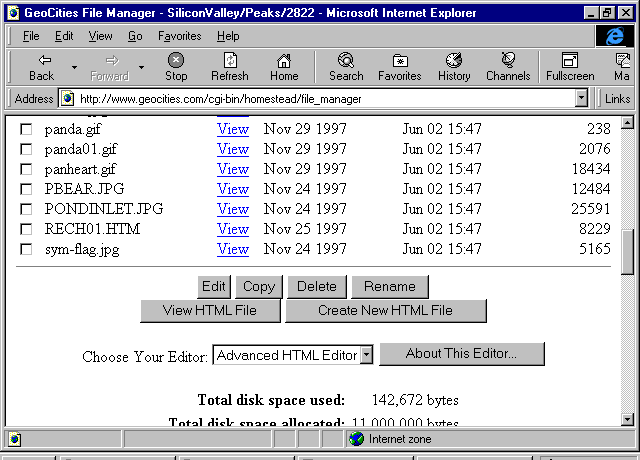Open the File menu

(x=31, y=36)
